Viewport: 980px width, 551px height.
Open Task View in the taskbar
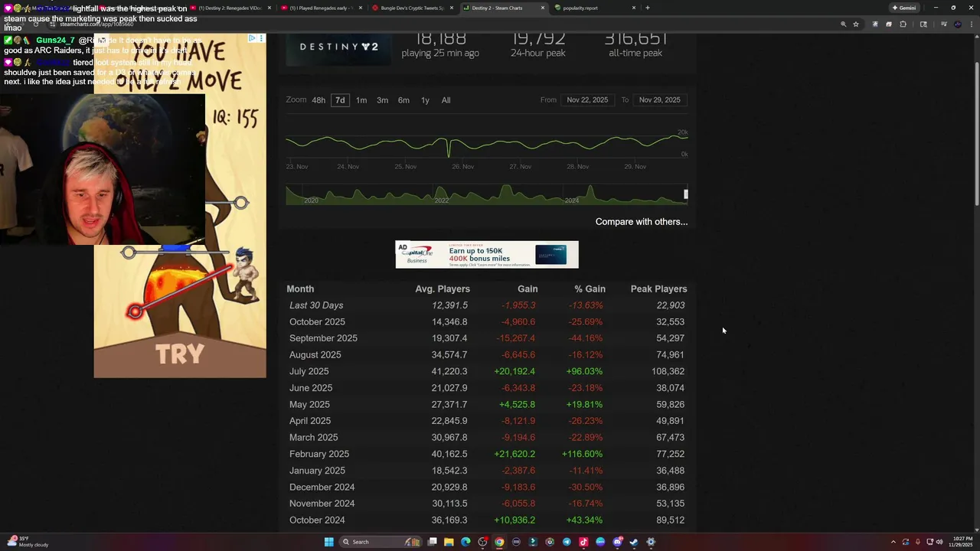click(432, 542)
